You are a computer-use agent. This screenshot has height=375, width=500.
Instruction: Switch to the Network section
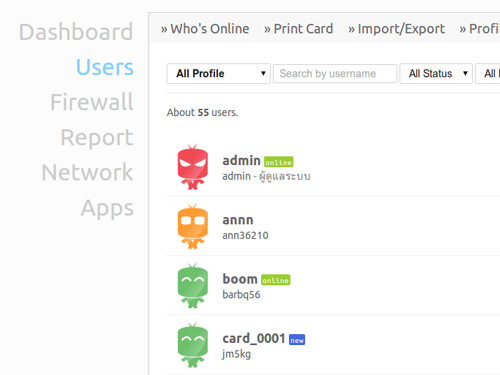87,172
